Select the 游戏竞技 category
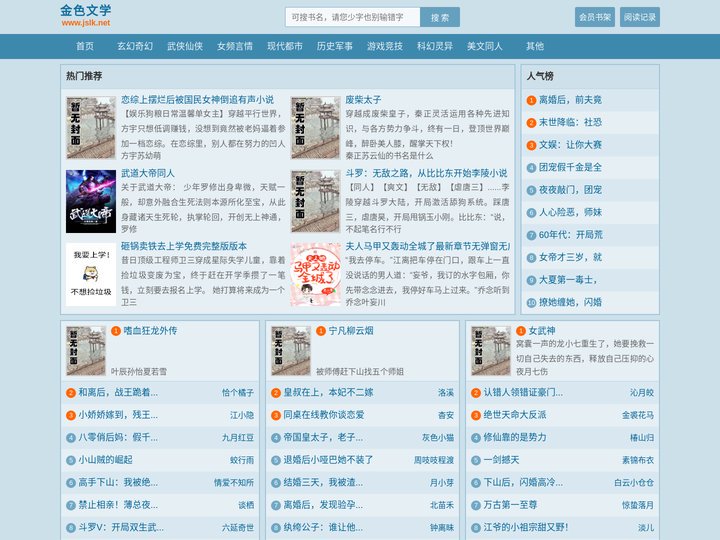Screen dimensions: 720x540 pyautogui.click(x=385, y=46)
